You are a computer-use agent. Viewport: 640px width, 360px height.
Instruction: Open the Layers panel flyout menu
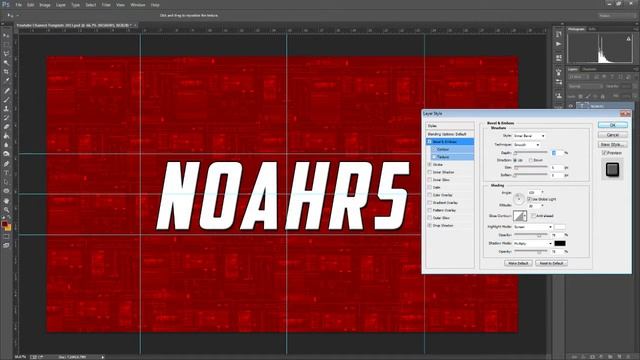[635, 69]
